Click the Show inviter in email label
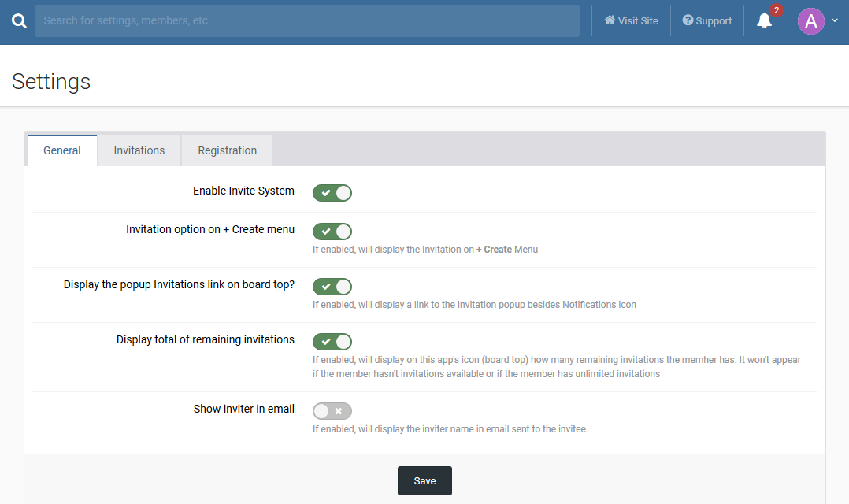This screenshot has height=504, width=849. [244, 409]
